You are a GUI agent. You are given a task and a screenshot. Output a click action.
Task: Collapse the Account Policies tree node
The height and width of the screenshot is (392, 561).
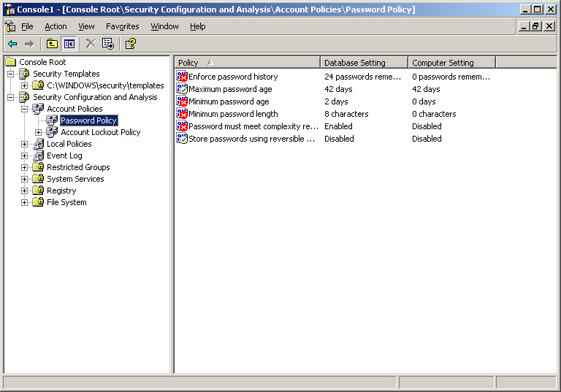25,109
